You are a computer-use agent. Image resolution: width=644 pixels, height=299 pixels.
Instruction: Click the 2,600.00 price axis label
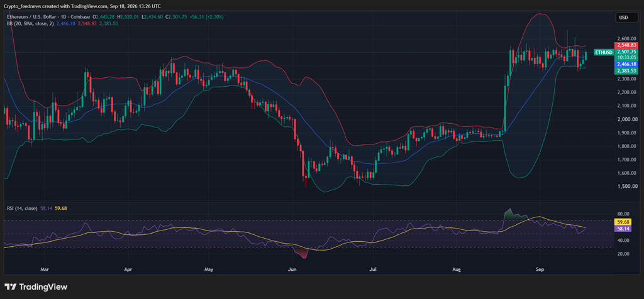[x=626, y=38]
